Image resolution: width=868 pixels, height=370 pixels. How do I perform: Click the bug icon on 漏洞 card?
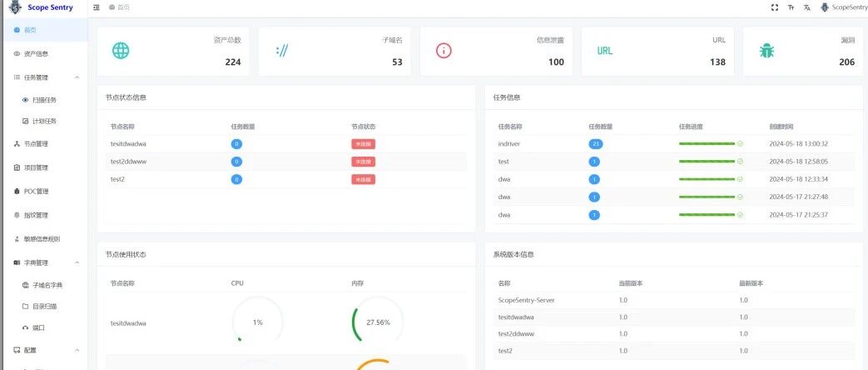click(x=766, y=51)
